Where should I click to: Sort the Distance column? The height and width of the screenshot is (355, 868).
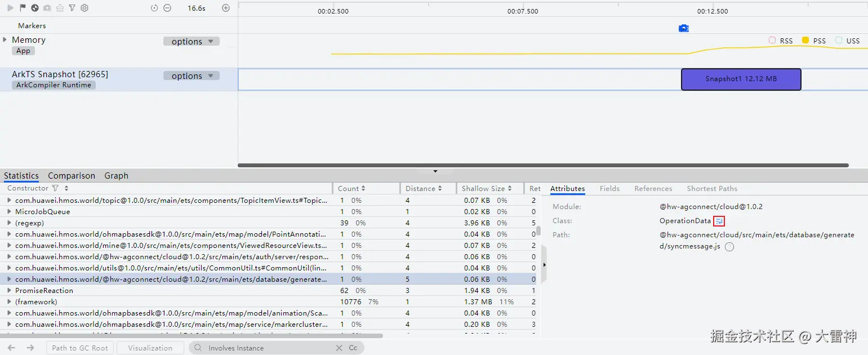(440, 189)
